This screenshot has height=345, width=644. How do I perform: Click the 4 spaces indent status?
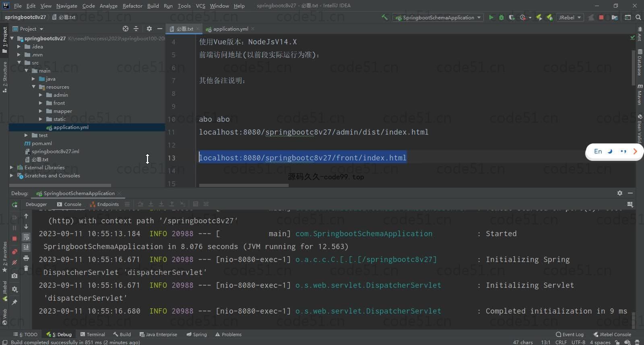[x=600, y=342]
